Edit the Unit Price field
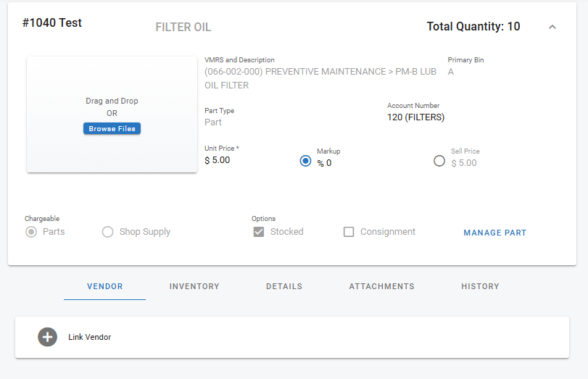 (232, 160)
